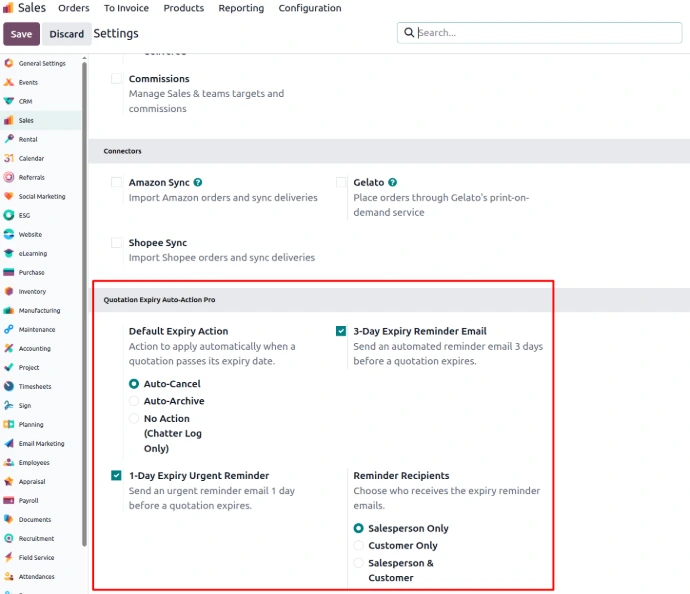Click the Discard button

pyautogui.click(x=67, y=34)
